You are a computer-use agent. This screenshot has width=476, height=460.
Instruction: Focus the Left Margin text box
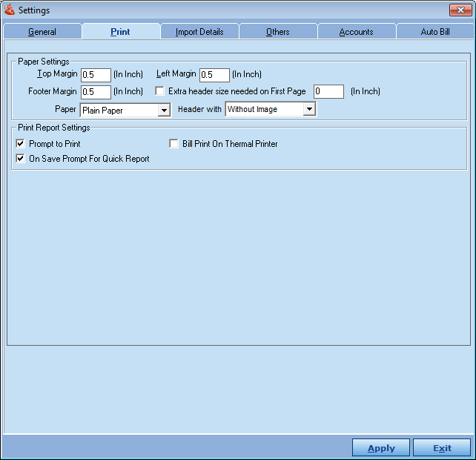tap(214, 75)
